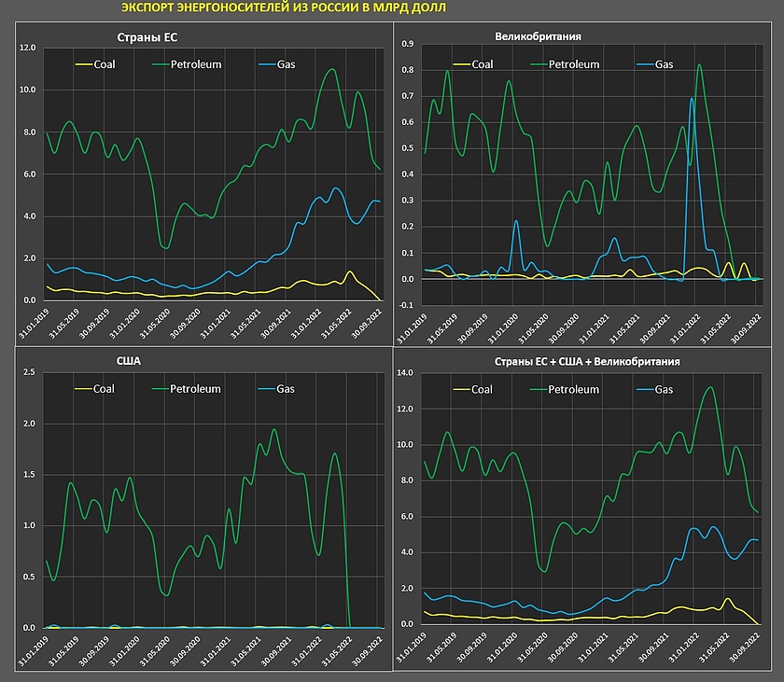The image size is (784, 682).
Task: Click Gas legend label in Великобритания chart
Action: pyautogui.click(x=664, y=64)
